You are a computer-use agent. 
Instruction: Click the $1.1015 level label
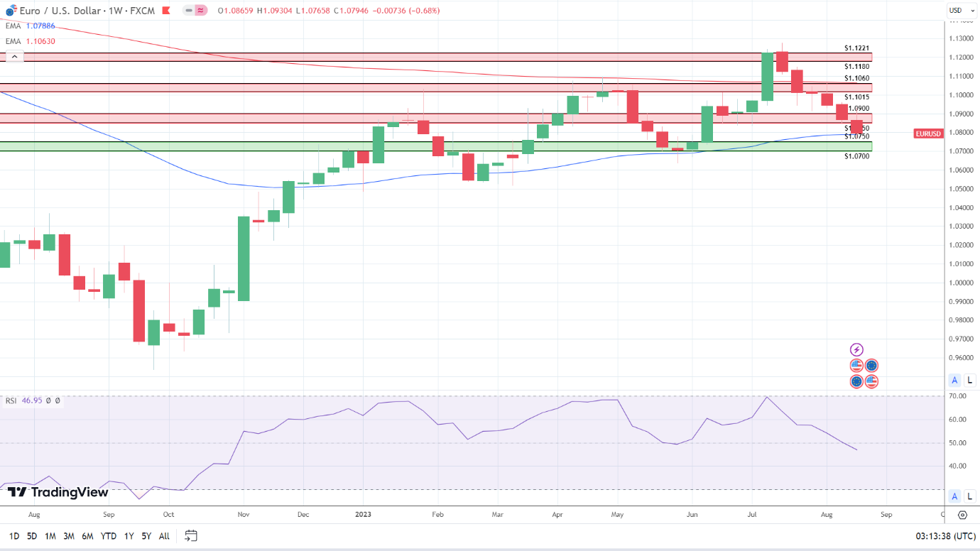pos(856,97)
